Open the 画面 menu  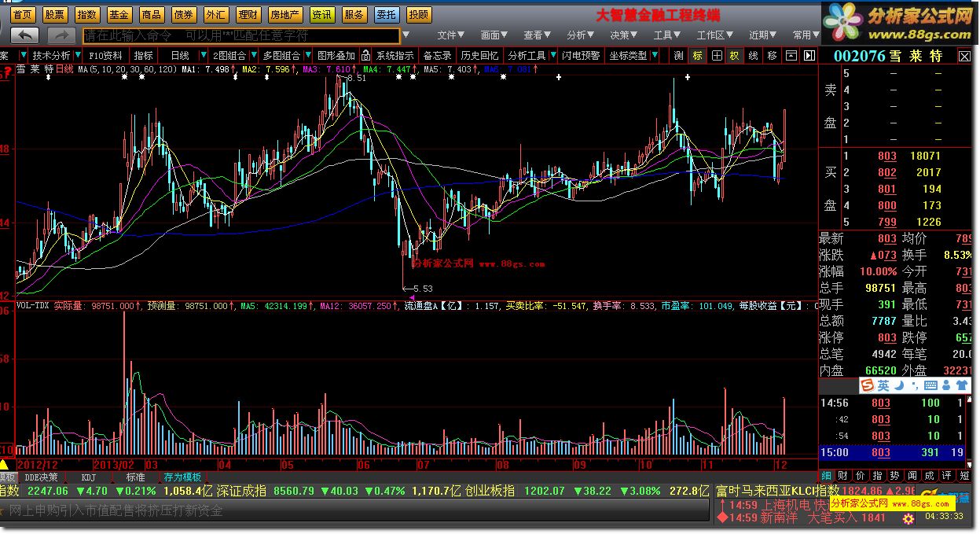[494, 35]
